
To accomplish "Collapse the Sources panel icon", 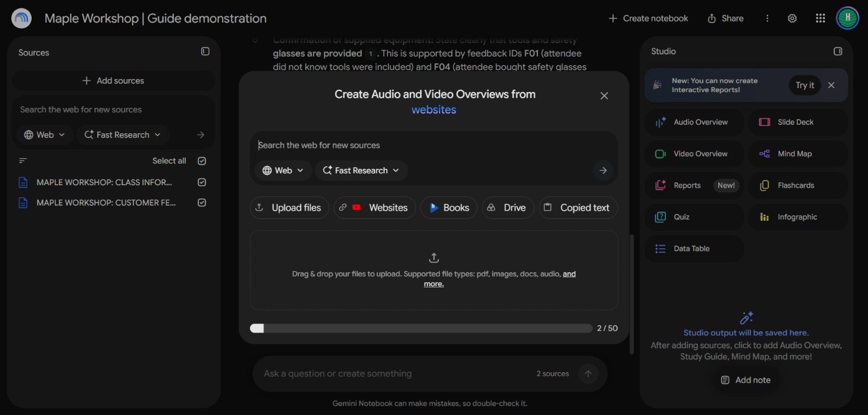I will click(205, 51).
